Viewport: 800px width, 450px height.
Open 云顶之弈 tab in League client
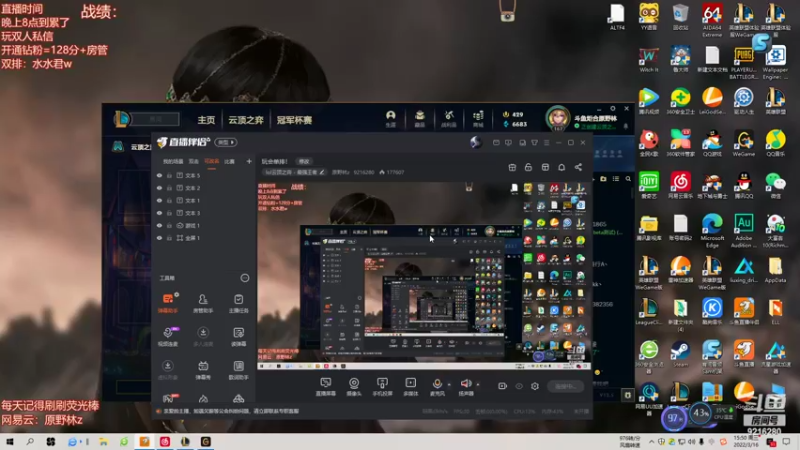(246, 120)
